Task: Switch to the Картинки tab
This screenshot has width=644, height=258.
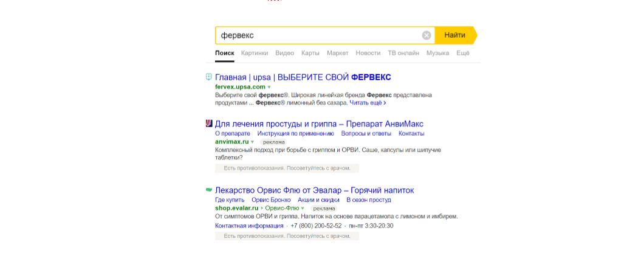Action: pos(255,53)
